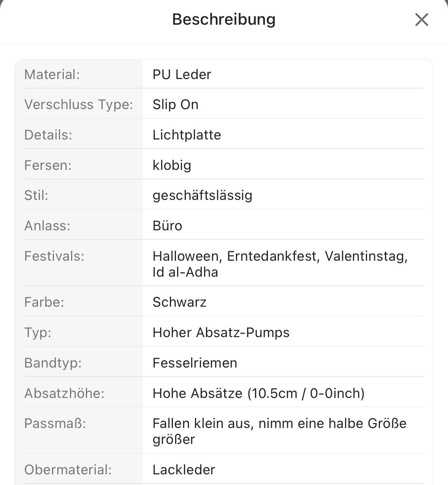
Task: Select the Slip On value
Action: pyautogui.click(x=175, y=105)
